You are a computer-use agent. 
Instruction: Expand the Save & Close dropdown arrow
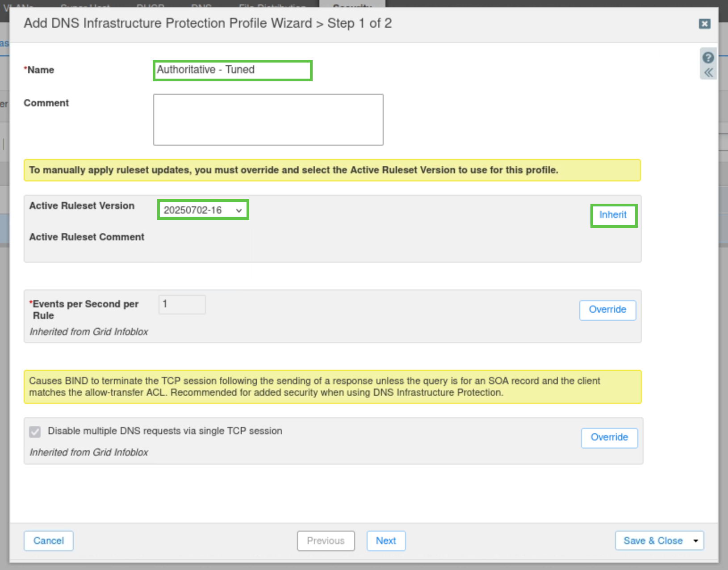pyautogui.click(x=696, y=541)
